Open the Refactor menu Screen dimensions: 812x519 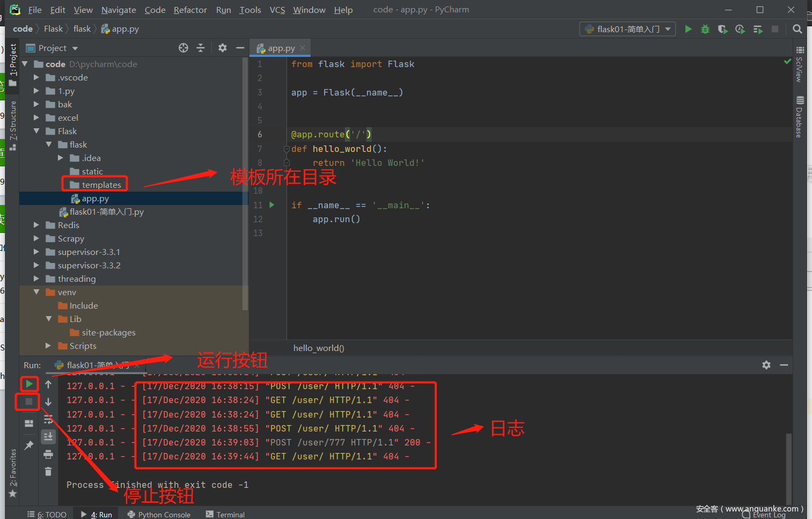(190, 10)
